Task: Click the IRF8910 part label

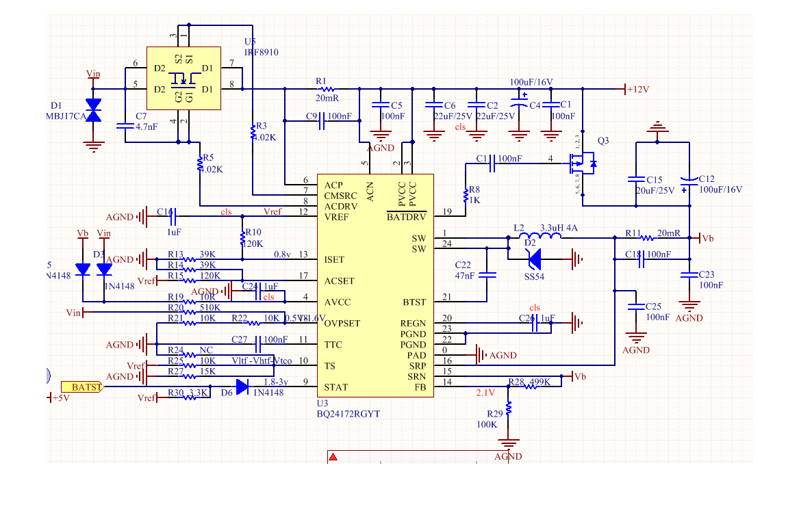Action: pos(261,52)
